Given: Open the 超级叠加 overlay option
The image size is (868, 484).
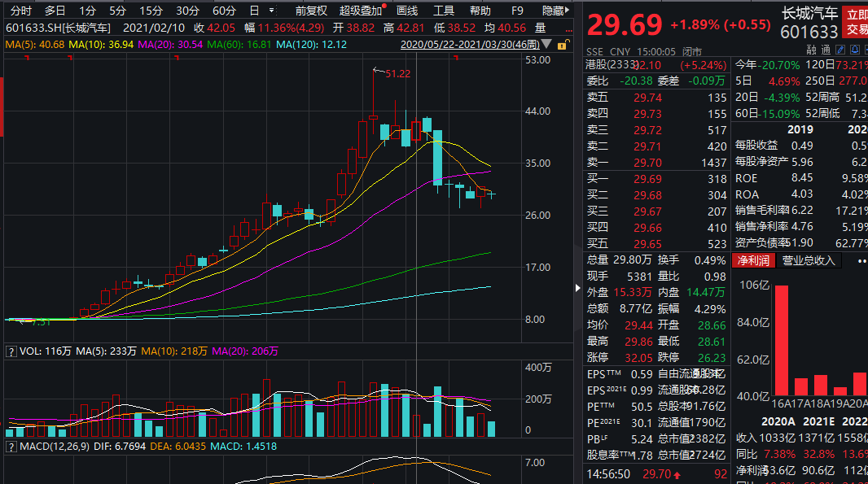Looking at the screenshot, I should (359, 11).
